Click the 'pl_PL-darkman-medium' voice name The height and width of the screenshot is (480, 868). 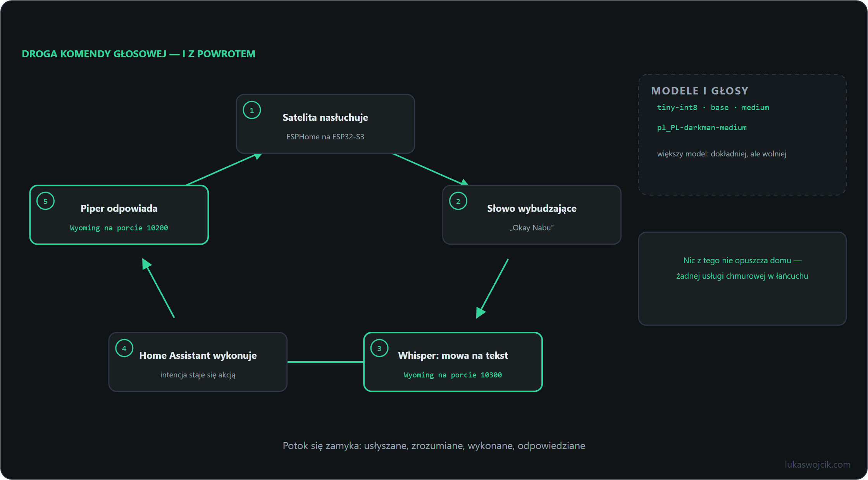pos(702,127)
